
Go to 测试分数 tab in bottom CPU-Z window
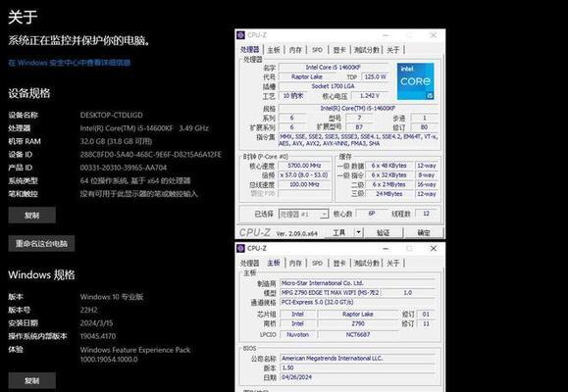pyautogui.click(x=367, y=264)
